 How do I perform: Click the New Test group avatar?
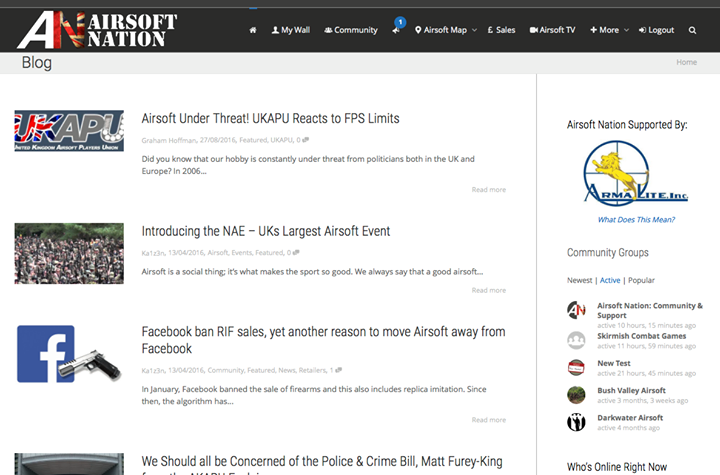pos(576,368)
